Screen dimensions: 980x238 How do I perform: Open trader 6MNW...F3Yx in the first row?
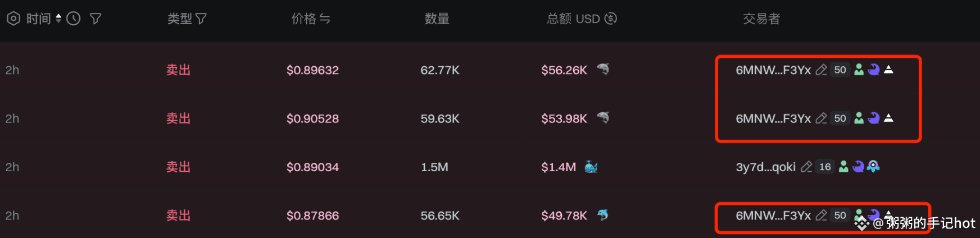(773, 70)
